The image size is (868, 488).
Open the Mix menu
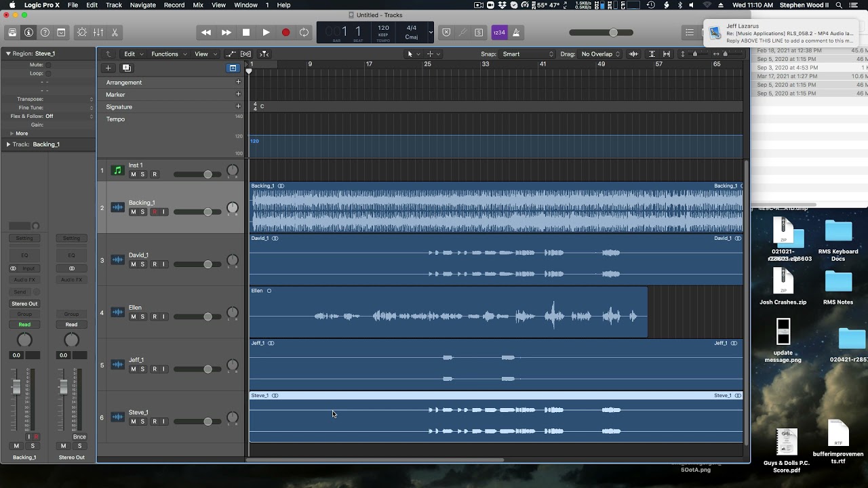(x=198, y=5)
